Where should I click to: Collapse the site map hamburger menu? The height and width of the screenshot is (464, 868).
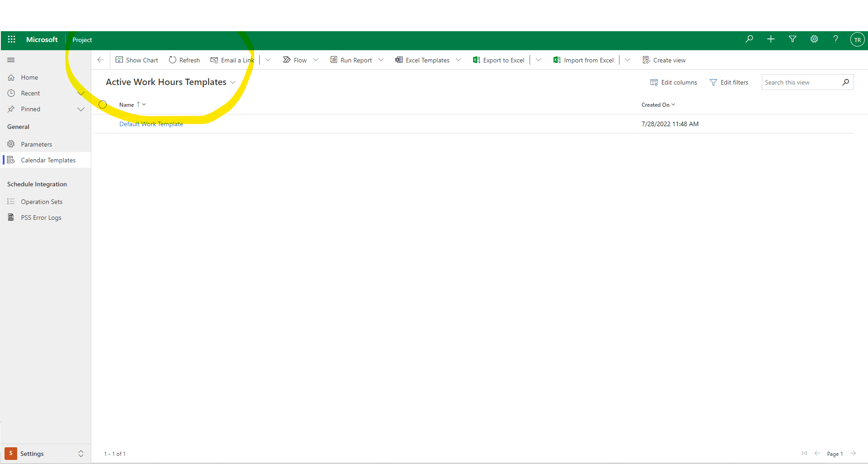pos(11,60)
